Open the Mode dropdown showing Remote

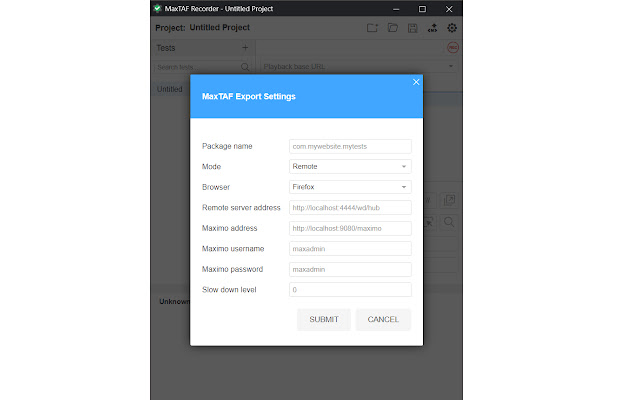[x=350, y=167]
